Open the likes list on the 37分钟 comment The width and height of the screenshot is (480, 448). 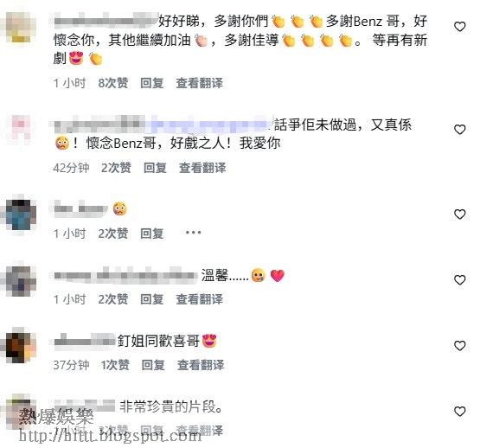coord(115,365)
